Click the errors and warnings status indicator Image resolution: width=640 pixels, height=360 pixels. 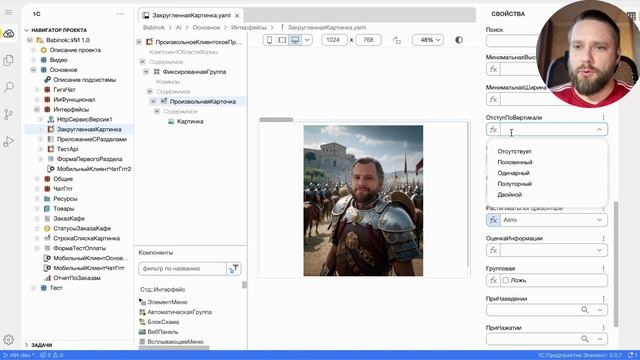(x=52, y=356)
